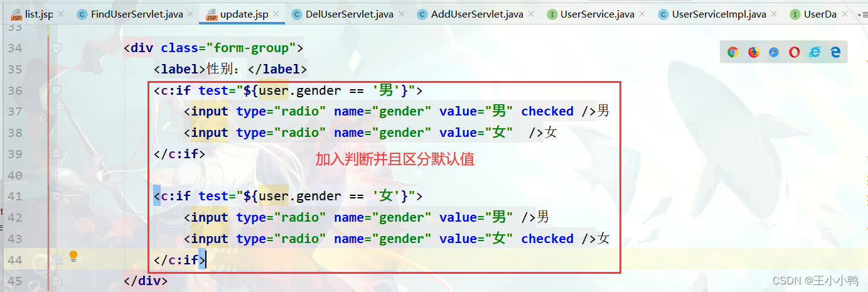Click type="radio" on line 37
868x292 pixels.
[281, 111]
